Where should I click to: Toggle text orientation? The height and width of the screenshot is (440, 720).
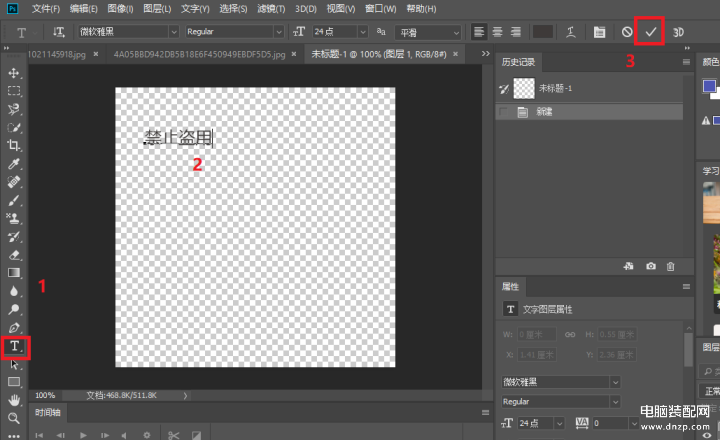[x=58, y=32]
